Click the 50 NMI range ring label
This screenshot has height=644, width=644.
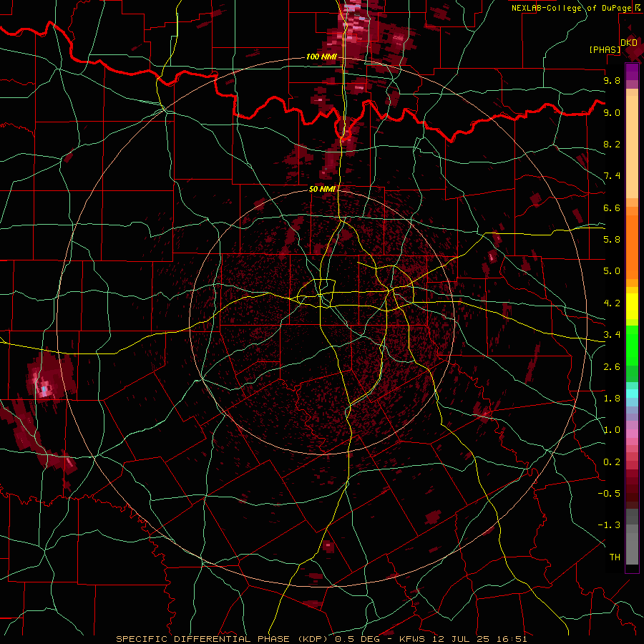click(x=322, y=189)
